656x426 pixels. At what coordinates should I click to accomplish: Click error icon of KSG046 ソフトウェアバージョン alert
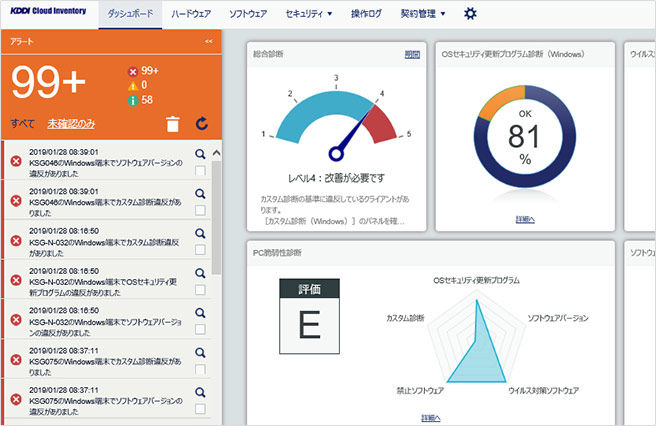point(16,161)
